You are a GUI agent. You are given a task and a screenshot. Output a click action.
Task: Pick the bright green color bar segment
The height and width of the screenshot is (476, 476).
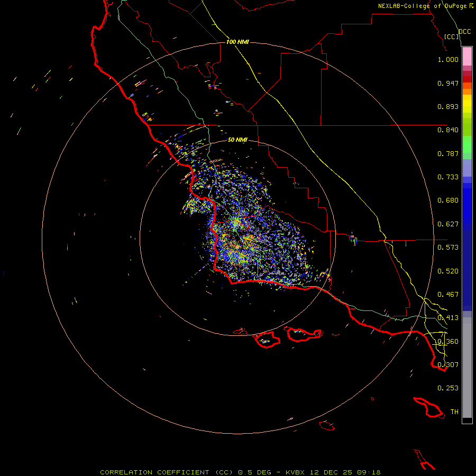(467, 144)
